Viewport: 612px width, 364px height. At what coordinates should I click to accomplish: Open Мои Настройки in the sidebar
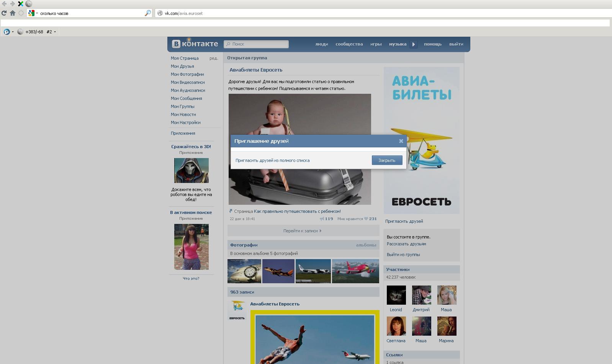[x=186, y=122]
